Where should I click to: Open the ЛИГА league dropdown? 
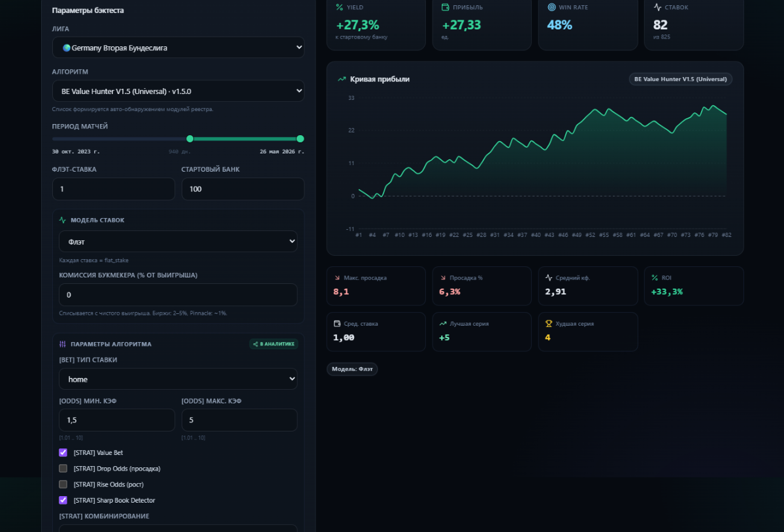click(x=178, y=48)
